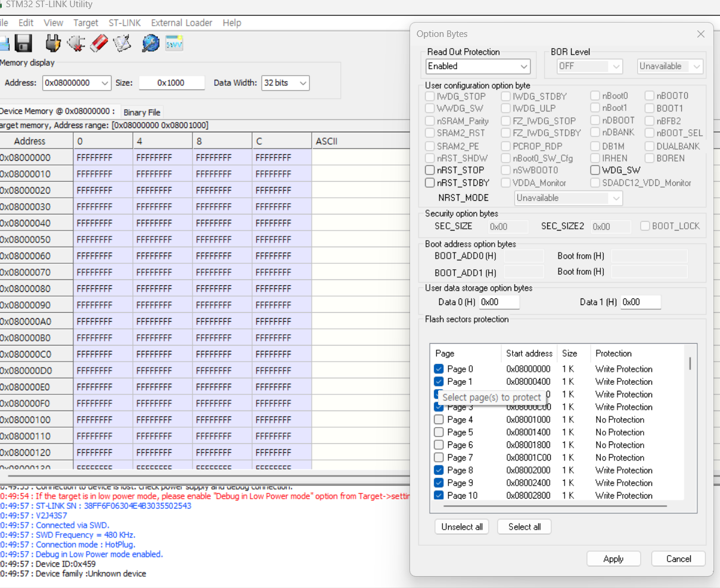This screenshot has width=720, height=588.
Task: Open Program & Verify using the toolbar icon
Action: pos(122,42)
